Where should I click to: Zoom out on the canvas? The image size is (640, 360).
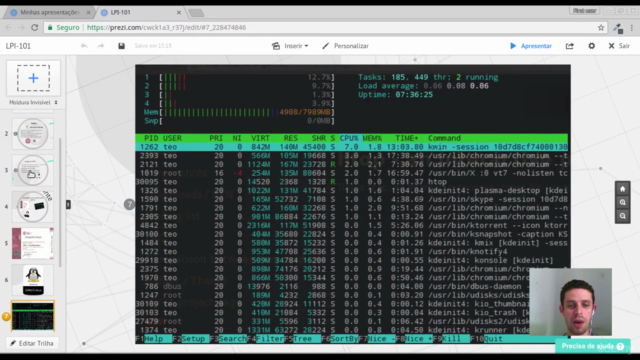click(622, 216)
